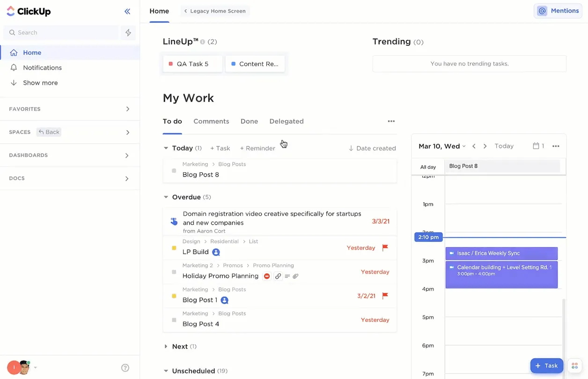Add a Reminder under Today
Image resolution: width=588 pixels, height=379 pixels.
coord(257,148)
